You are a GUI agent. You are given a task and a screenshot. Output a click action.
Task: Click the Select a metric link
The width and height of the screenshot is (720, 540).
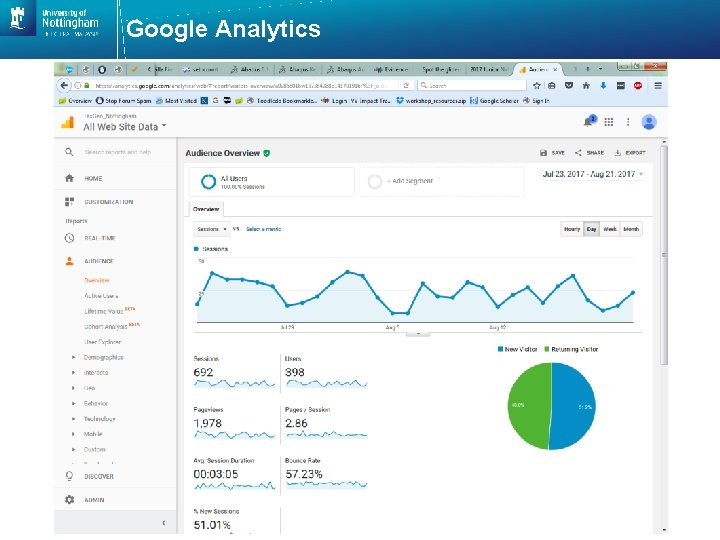coord(264,229)
